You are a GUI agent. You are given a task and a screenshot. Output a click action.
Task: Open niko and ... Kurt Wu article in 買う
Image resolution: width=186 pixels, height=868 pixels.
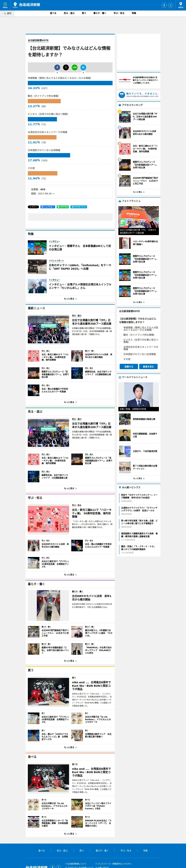(92, 686)
